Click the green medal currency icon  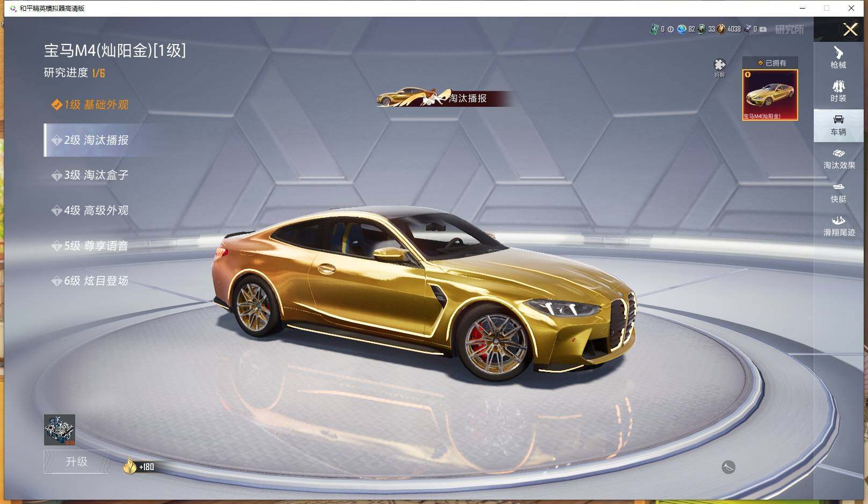pyautogui.click(x=701, y=29)
